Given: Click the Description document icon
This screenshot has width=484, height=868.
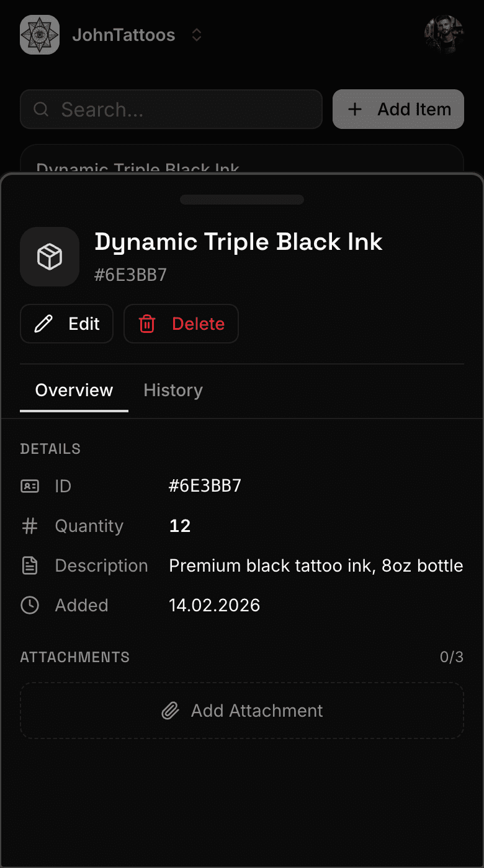Looking at the screenshot, I should click(30, 566).
